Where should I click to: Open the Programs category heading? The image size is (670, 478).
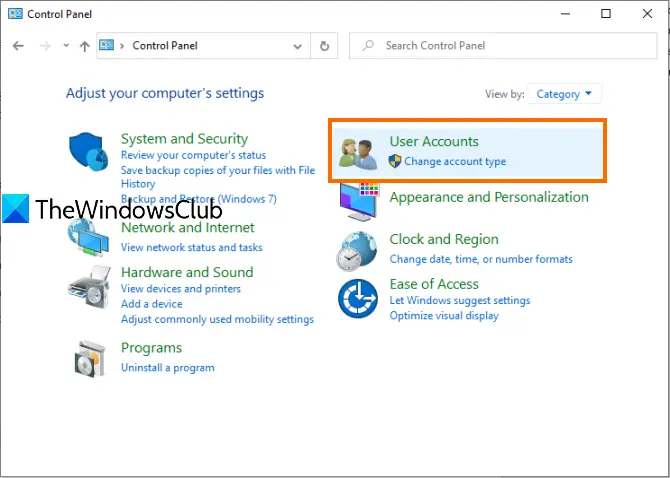click(x=151, y=348)
